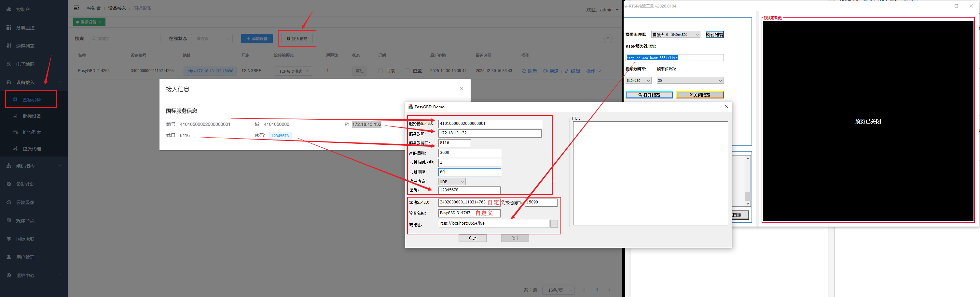Go to the next table page
This screenshot has height=297, width=980.
click(610, 290)
